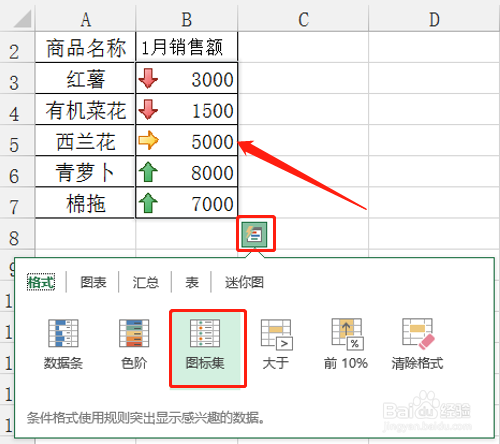500x444 pixels.
Task: Apply the 数据条 data bars format
Action: (63, 344)
